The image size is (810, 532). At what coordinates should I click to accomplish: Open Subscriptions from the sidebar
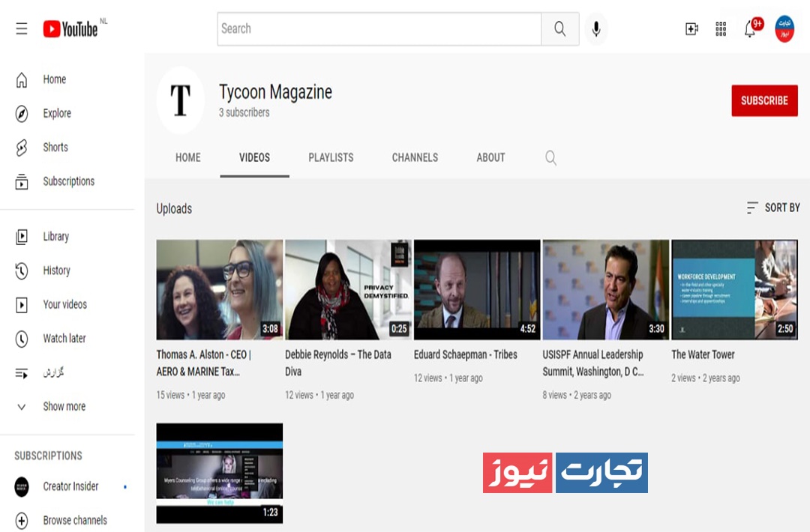point(67,181)
